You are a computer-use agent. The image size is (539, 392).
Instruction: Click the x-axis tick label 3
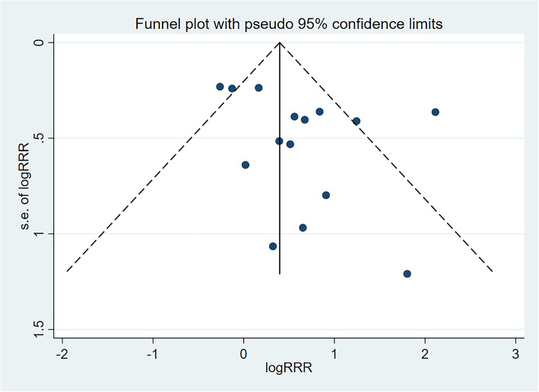click(x=515, y=354)
